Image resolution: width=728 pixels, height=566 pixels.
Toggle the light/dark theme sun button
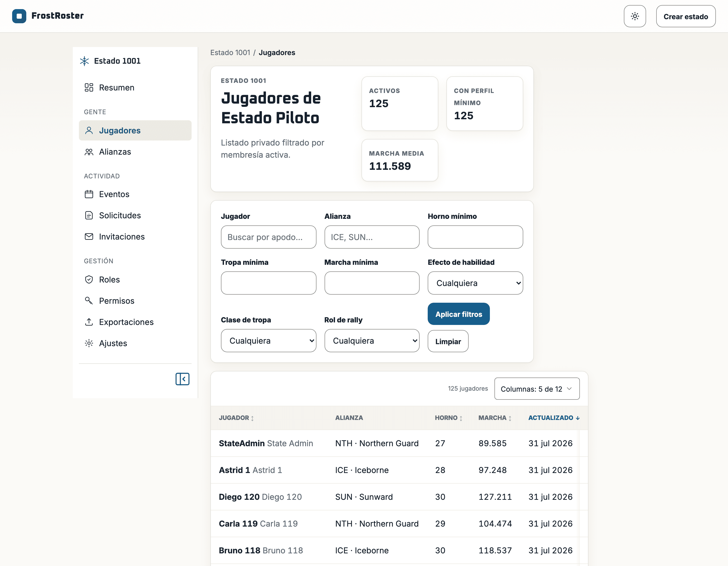pos(635,16)
